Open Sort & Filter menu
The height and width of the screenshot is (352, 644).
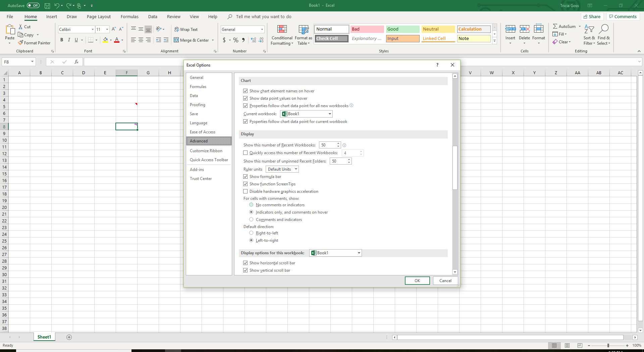[x=589, y=35]
